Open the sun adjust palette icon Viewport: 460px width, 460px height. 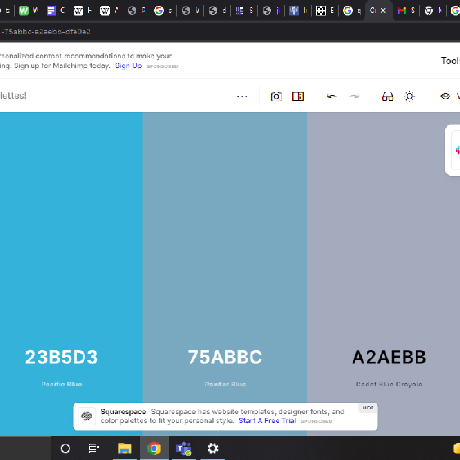click(x=409, y=96)
